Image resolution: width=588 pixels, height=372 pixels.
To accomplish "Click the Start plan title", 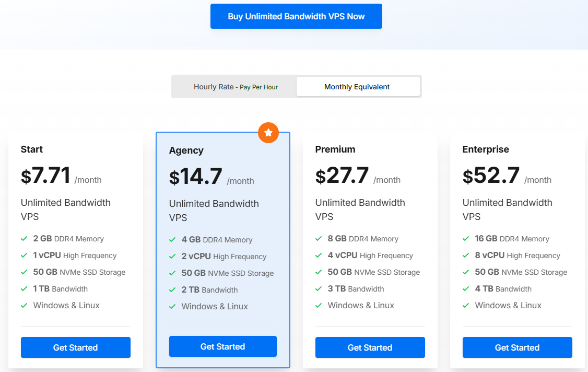I will coord(32,149).
